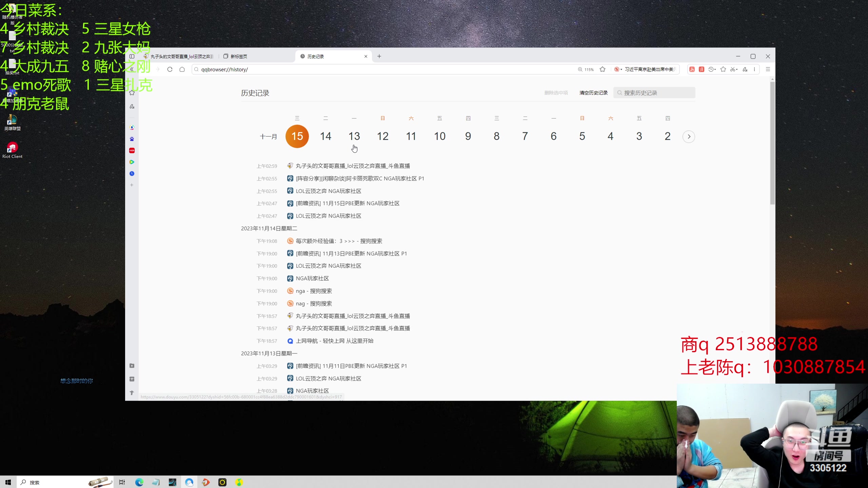The height and width of the screenshot is (488, 868).
Task: Click 清空历史记录 to clear history
Action: point(593,93)
